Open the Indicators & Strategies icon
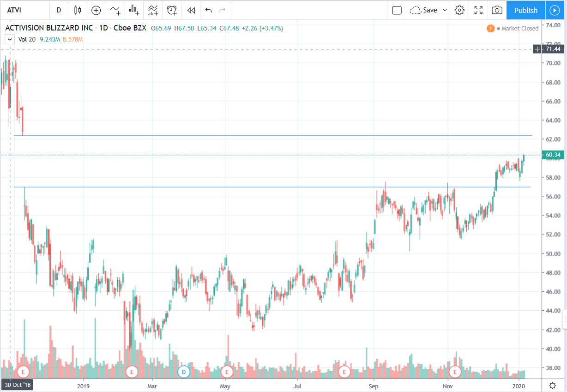The image size is (567, 392). 115,10
